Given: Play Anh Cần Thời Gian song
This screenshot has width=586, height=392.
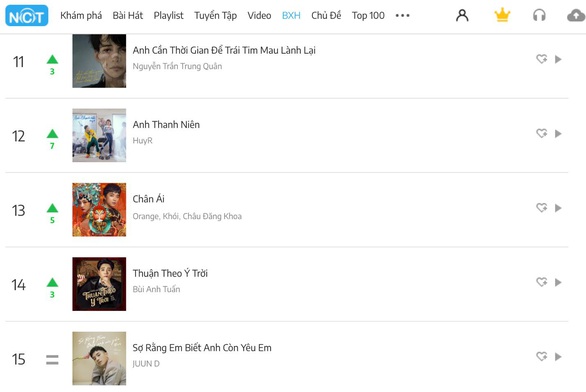Looking at the screenshot, I should tap(558, 59).
